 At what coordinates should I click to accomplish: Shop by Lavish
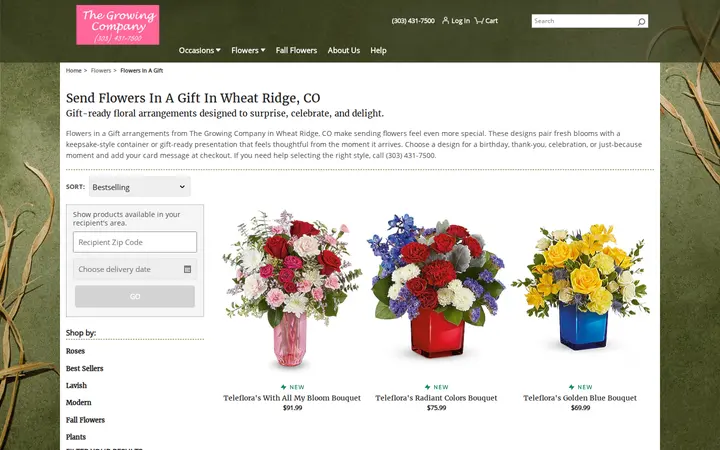tap(76, 386)
